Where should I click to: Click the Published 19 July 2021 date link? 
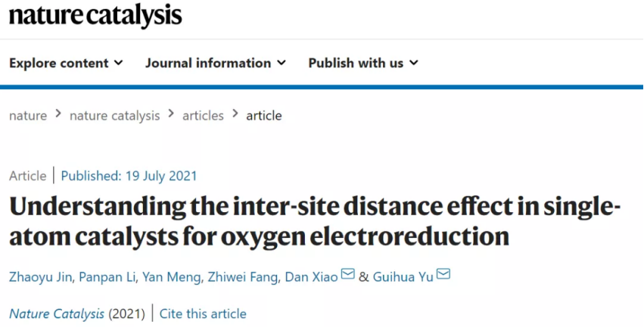(x=129, y=176)
